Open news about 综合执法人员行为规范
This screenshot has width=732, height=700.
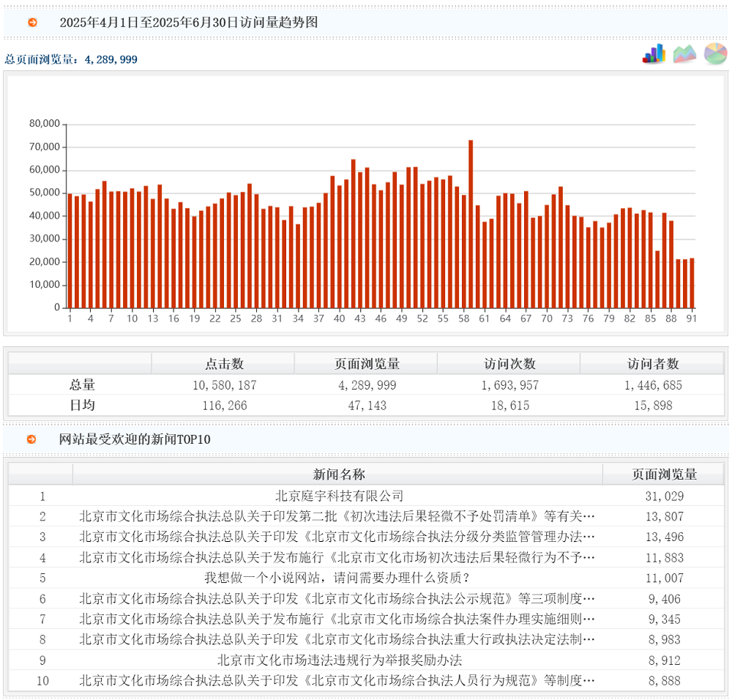click(x=337, y=680)
